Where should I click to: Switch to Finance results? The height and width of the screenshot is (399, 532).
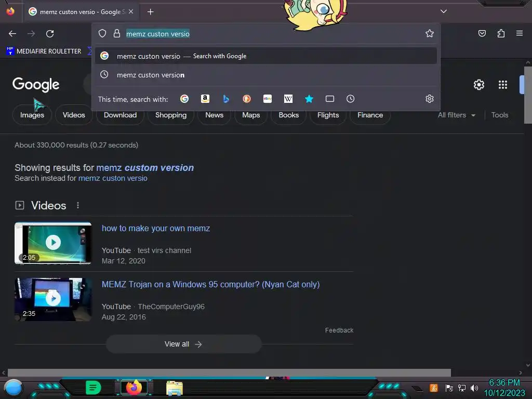(x=370, y=115)
